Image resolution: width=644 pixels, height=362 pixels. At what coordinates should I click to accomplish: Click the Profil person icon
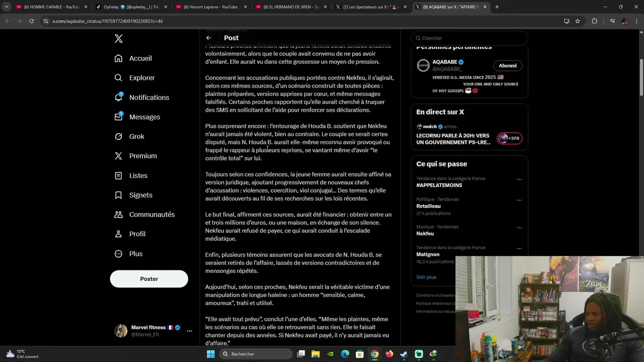coord(118,234)
